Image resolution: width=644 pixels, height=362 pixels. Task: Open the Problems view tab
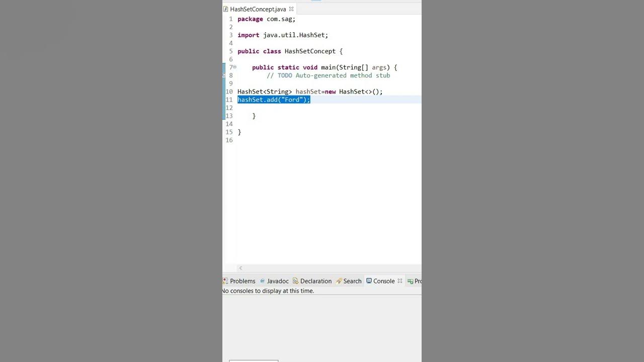click(x=239, y=281)
